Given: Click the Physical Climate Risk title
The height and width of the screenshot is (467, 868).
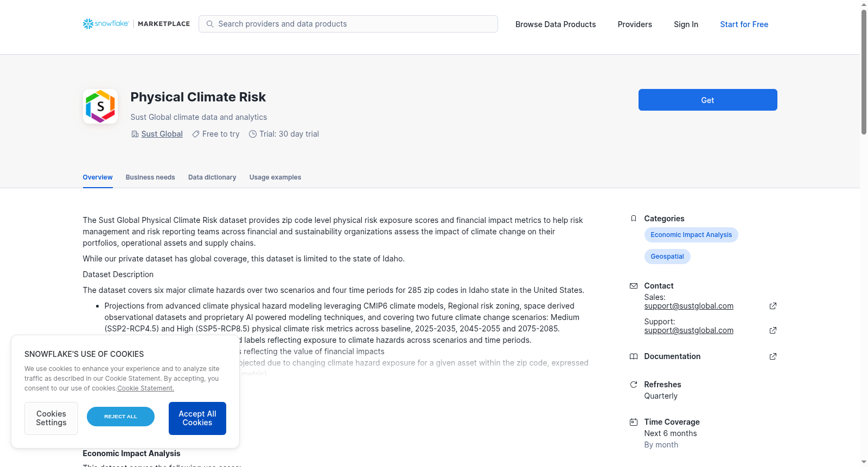Looking at the screenshot, I should [x=198, y=97].
